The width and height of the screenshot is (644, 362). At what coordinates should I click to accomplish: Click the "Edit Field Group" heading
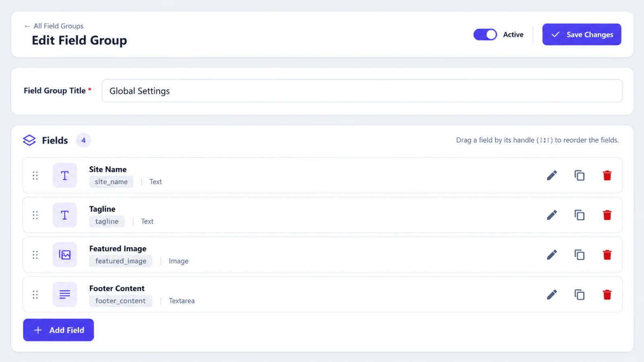point(79,40)
